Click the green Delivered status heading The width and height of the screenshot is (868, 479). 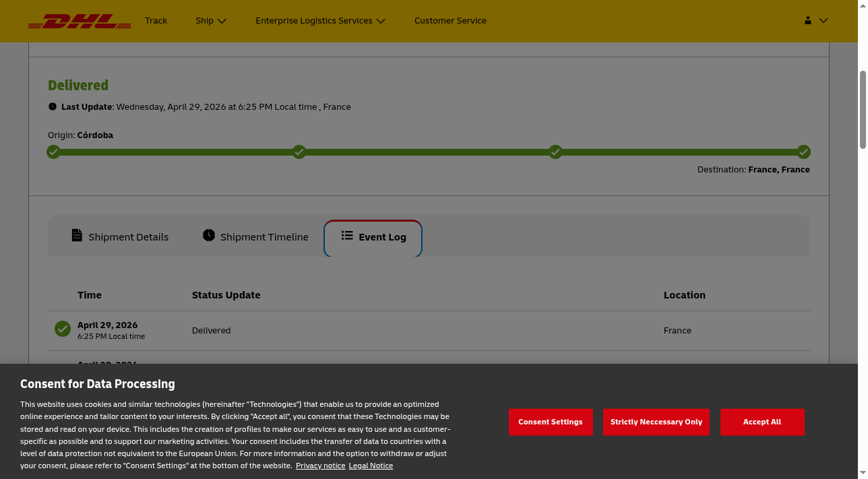click(x=78, y=85)
